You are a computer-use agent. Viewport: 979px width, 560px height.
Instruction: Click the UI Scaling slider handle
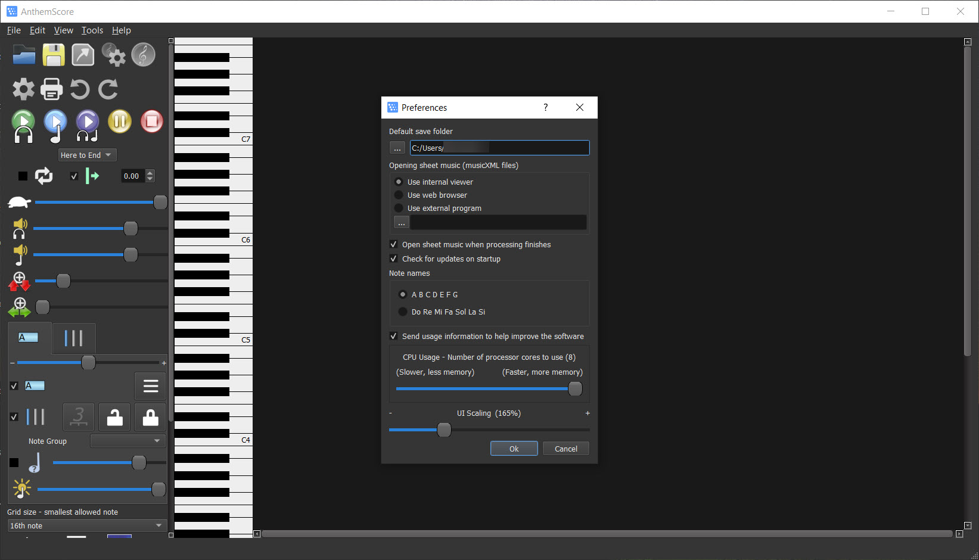click(444, 430)
